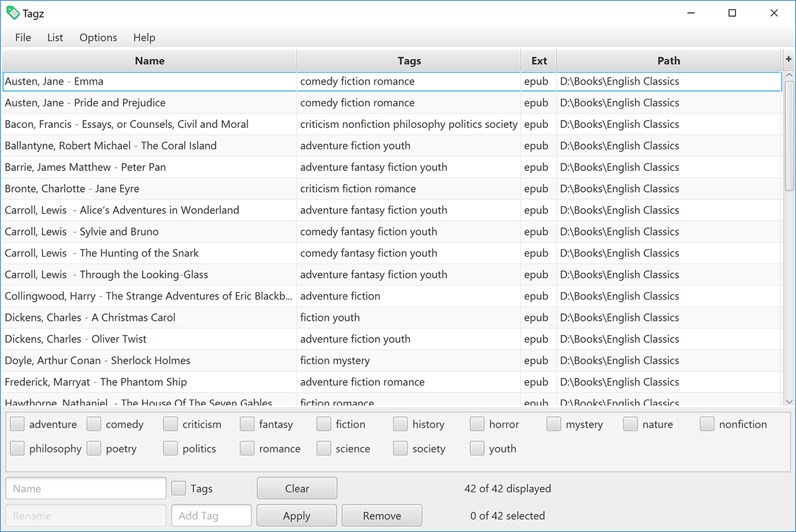Select the row Austen, Jane - Emma
The image size is (796, 532).
392,81
